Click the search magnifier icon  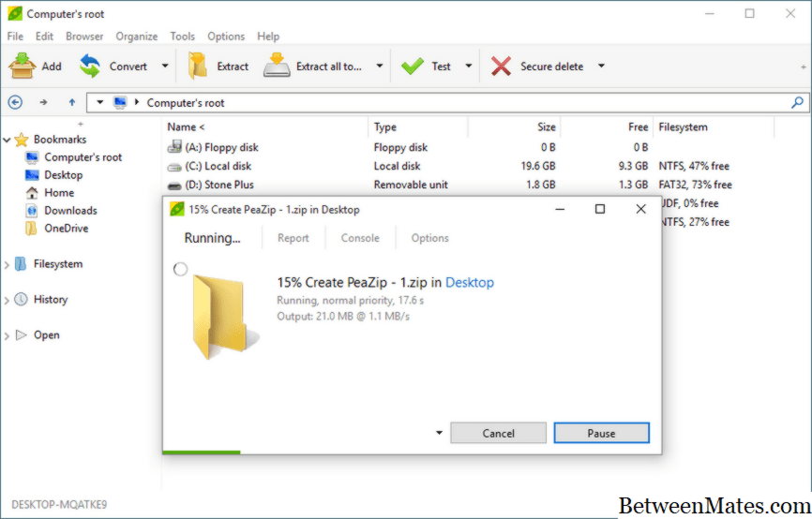click(x=798, y=102)
